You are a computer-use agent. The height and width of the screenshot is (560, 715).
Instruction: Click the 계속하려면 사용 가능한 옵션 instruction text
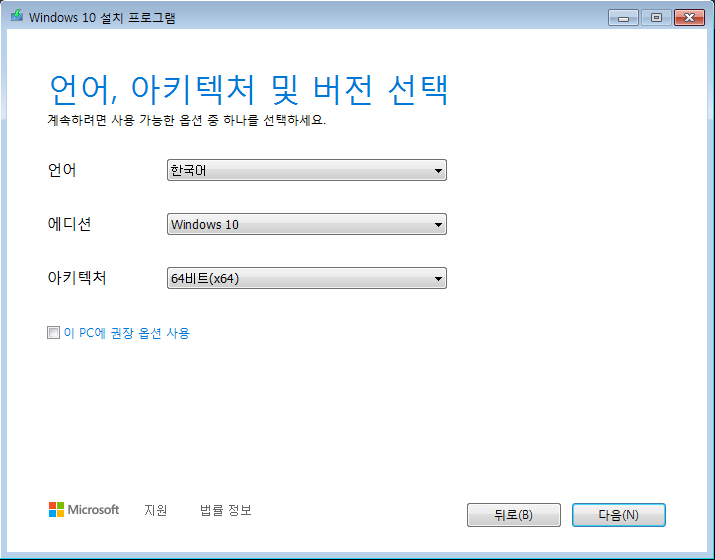[187, 120]
